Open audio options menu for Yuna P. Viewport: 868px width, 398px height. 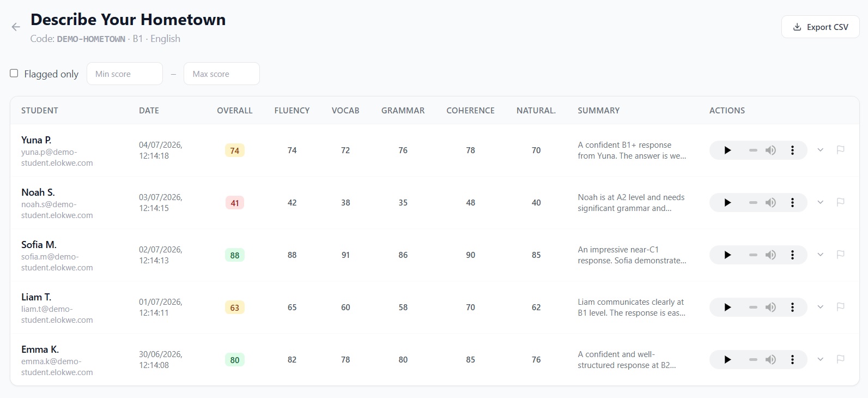coord(792,150)
